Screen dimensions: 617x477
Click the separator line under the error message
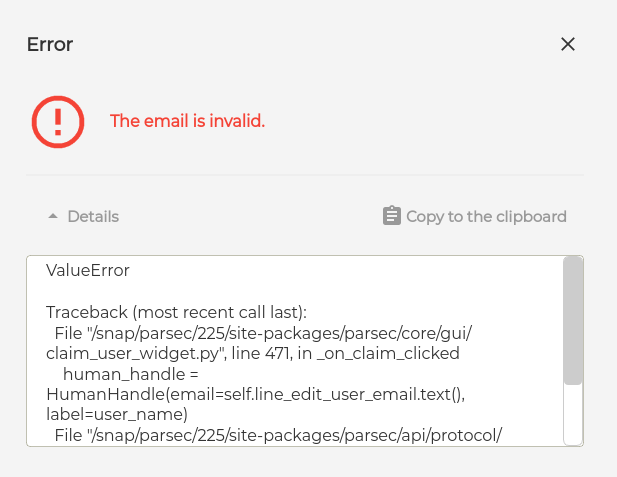tap(305, 175)
